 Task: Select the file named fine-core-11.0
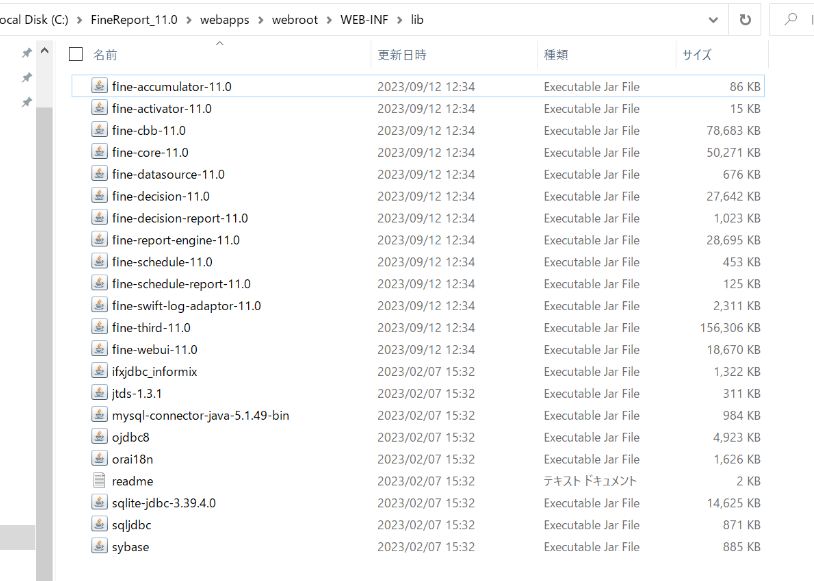[x=150, y=152]
